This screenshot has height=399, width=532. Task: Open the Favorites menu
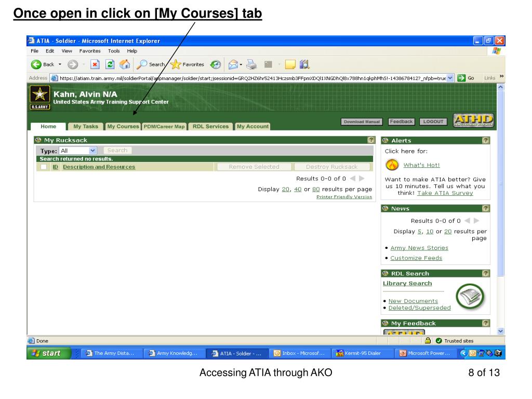click(x=90, y=51)
